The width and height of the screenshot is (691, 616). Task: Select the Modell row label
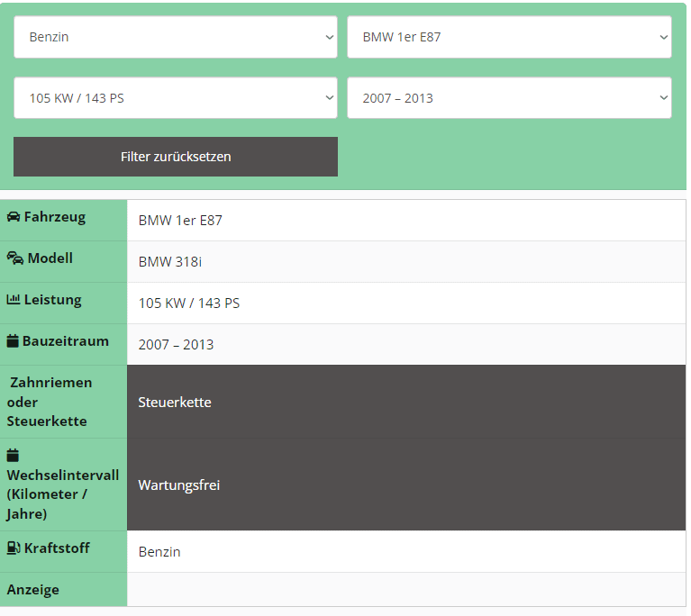[x=50, y=258]
